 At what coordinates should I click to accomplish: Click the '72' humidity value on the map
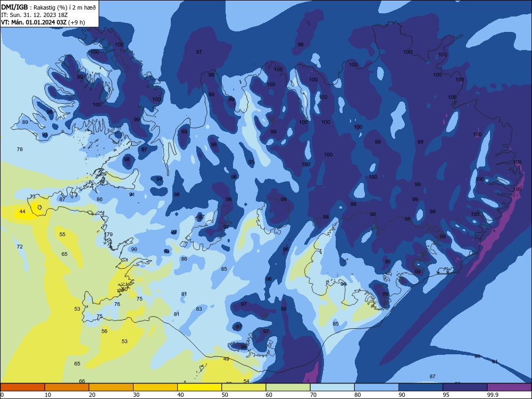[x=20, y=247]
